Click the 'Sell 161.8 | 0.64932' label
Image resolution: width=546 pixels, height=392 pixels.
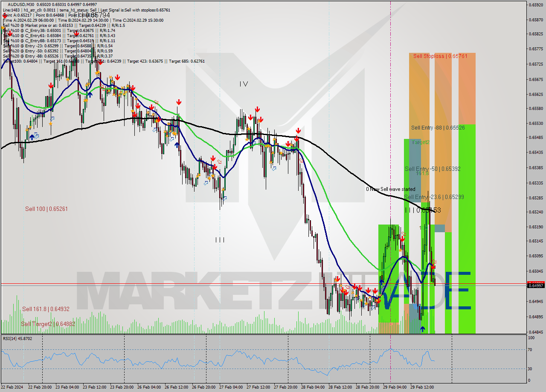click(46, 308)
